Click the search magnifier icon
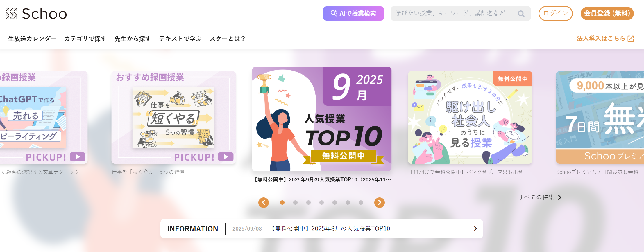 tap(521, 14)
